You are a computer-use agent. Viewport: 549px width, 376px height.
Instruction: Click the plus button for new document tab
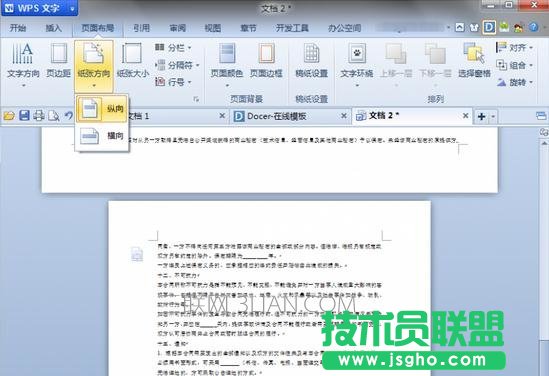481,116
